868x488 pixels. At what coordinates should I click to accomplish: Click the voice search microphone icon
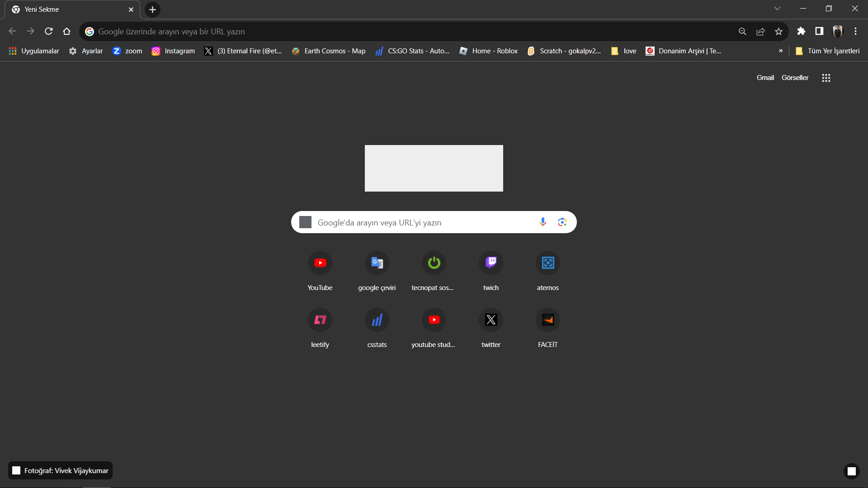(542, 222)
